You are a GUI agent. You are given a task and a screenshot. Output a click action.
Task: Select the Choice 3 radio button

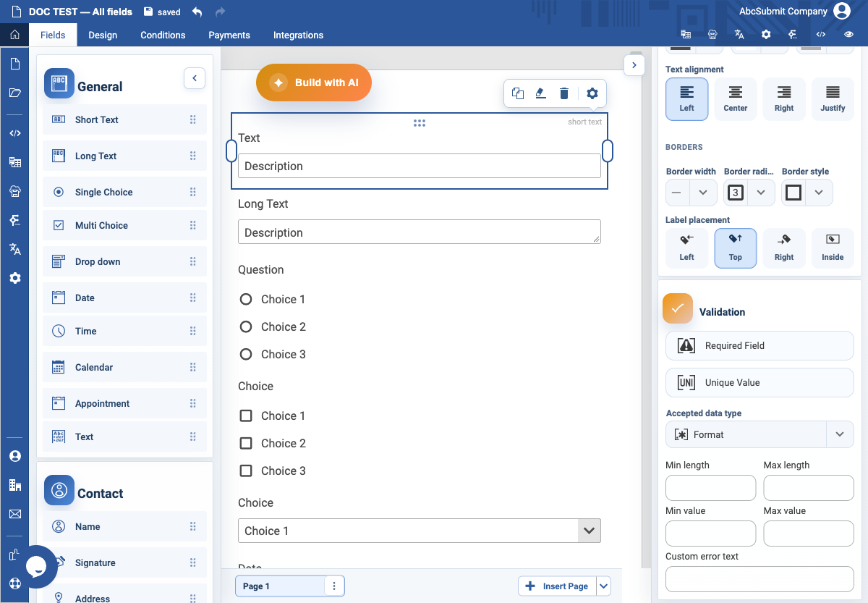246,354
